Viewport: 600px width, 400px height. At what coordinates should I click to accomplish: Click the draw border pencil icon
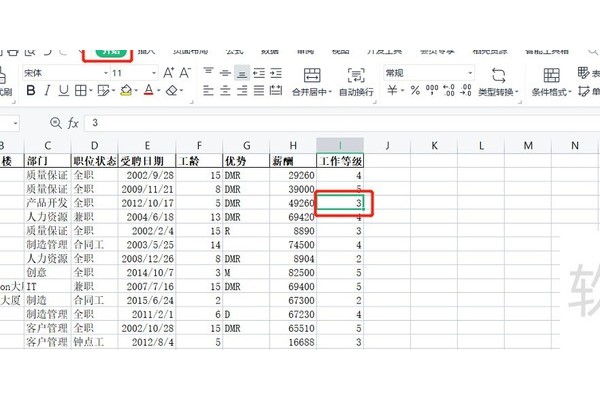(x=103, y=91)
